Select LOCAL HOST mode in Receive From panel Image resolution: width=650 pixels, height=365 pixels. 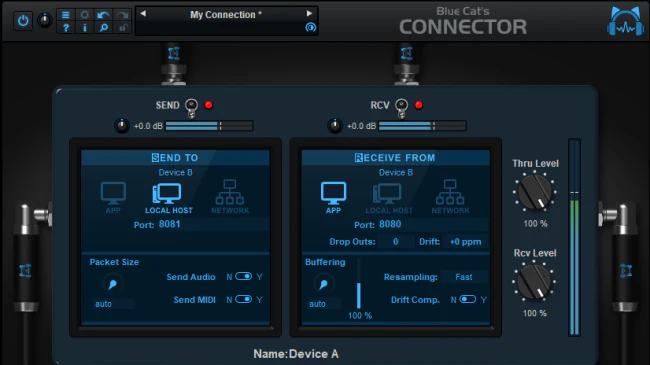389,198
